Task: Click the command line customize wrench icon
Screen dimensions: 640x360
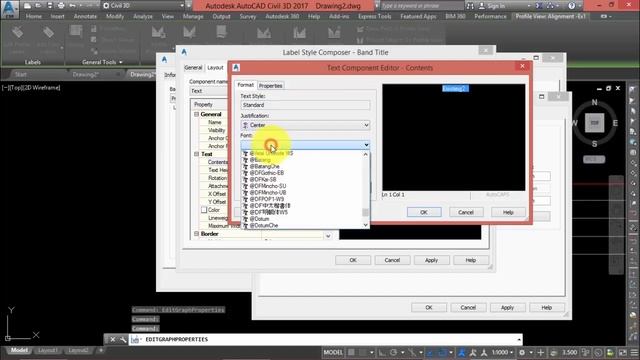Action: [x=123, y=339]
